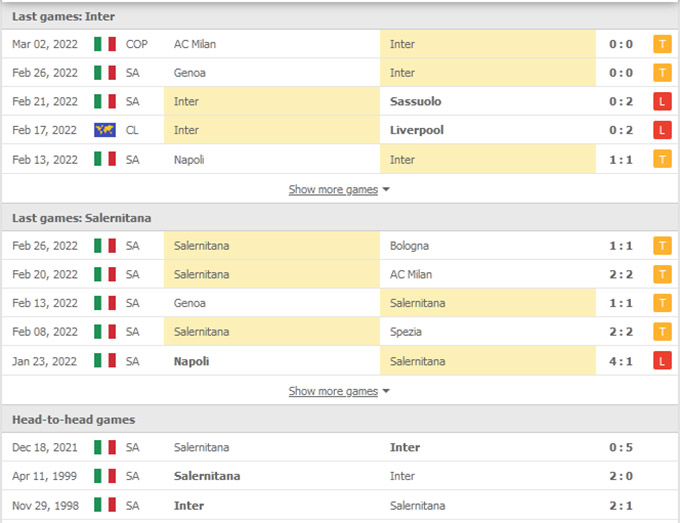Screen dimensions: 680x523
Task: Open the Bologna team link
Action: pyautogui.click(x=409, y=246)
